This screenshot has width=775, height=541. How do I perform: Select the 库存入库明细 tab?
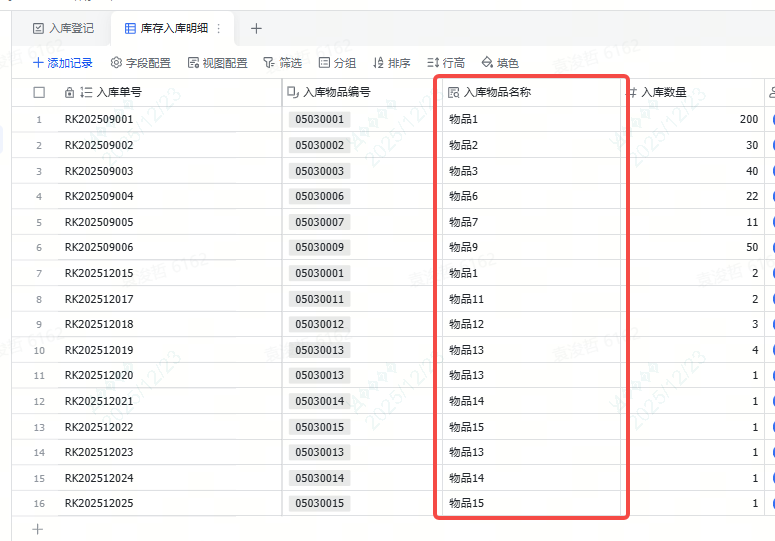166,29
